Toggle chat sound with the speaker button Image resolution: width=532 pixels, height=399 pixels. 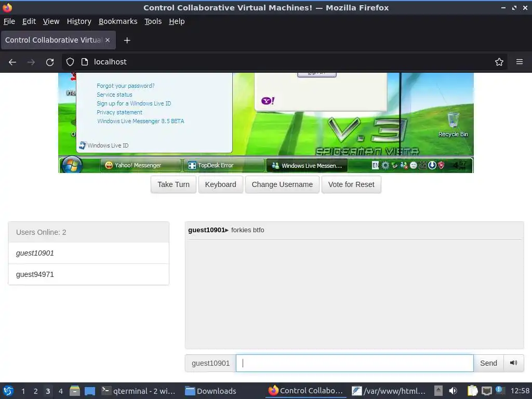pos(513,363)
